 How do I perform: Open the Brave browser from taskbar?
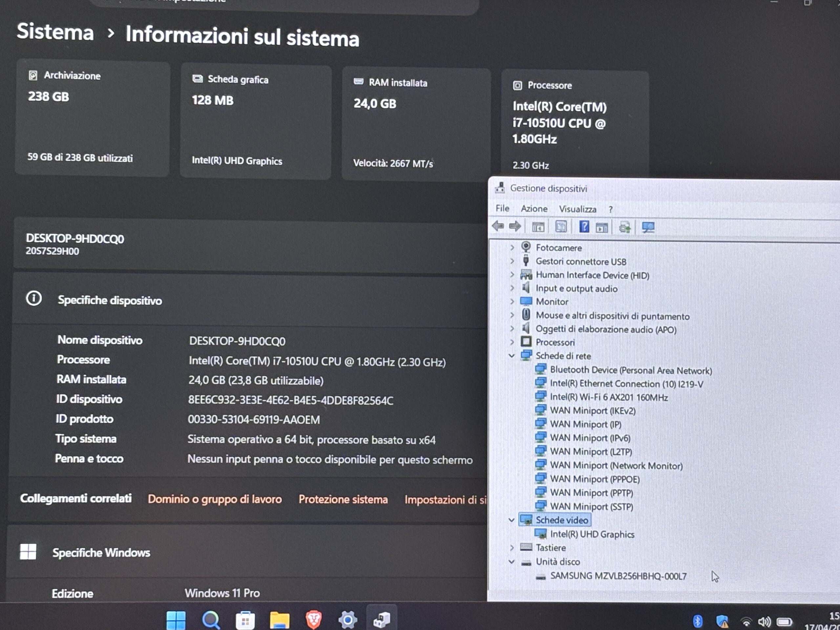(313, 620)
